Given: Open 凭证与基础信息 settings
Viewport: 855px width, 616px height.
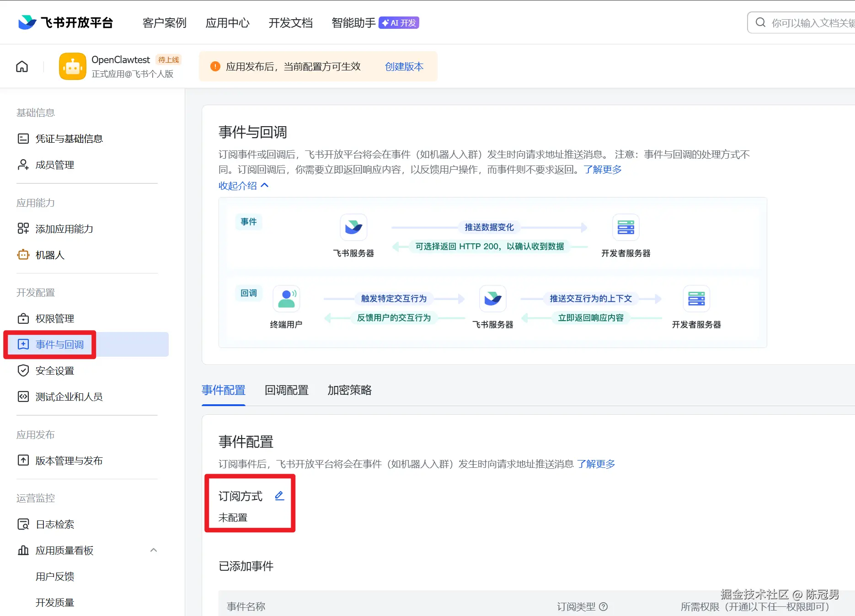Looking at the screenshot, I should point(69,139).
